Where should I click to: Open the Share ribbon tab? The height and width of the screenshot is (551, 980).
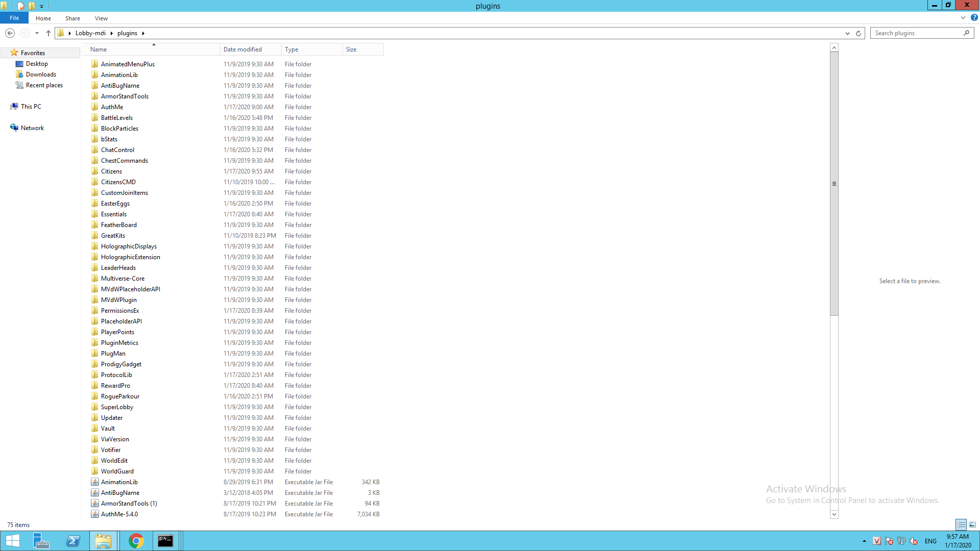click(x=72, y=18)
